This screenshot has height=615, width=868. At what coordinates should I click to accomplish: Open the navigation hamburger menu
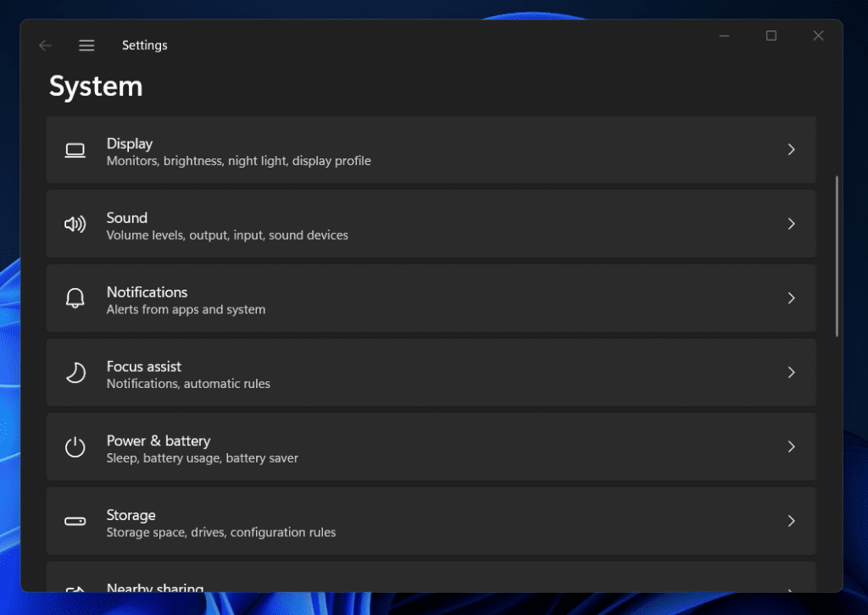[x=86, y=45]
